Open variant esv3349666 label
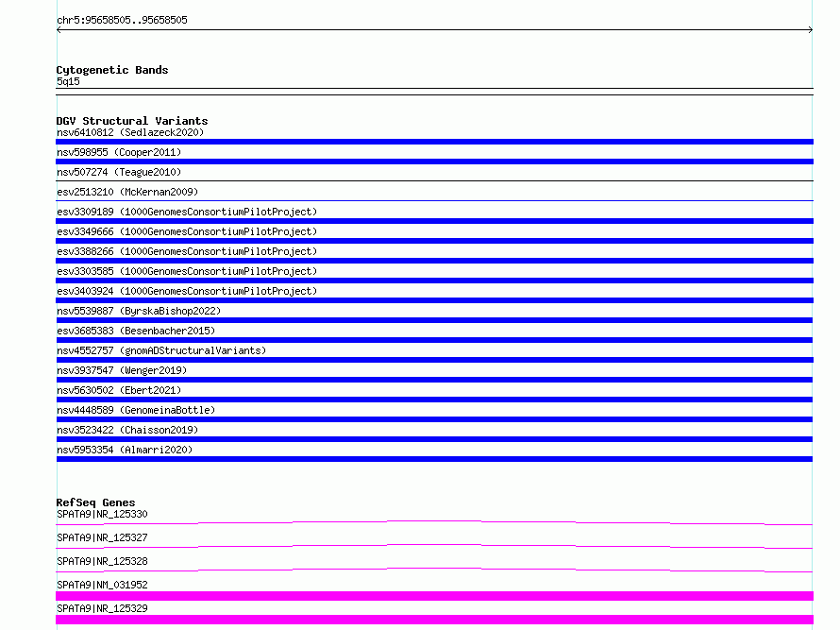Image resolution: width=840 pixels, height=630 pixels. point(187,231)
